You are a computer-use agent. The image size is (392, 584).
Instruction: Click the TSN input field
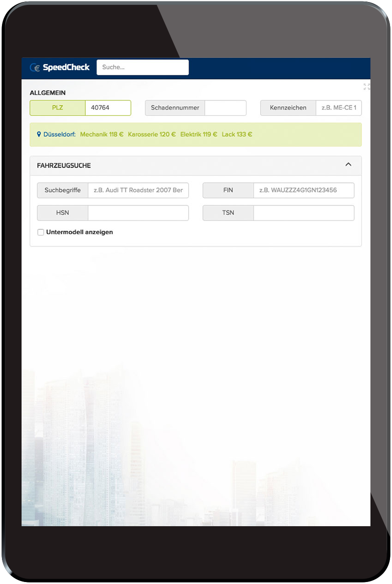(304, 213)
